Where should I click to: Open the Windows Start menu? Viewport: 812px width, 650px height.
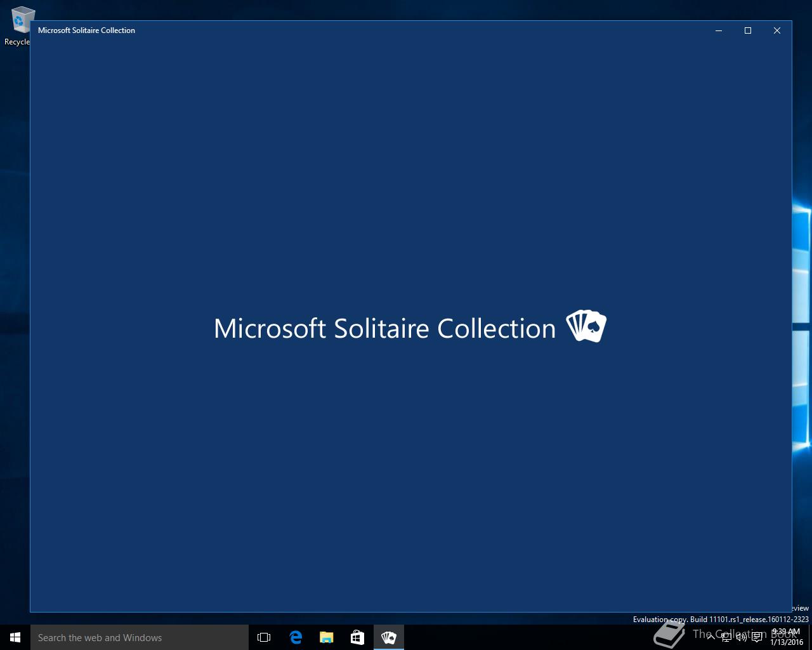pyautogui.click(x=15, y=637)
